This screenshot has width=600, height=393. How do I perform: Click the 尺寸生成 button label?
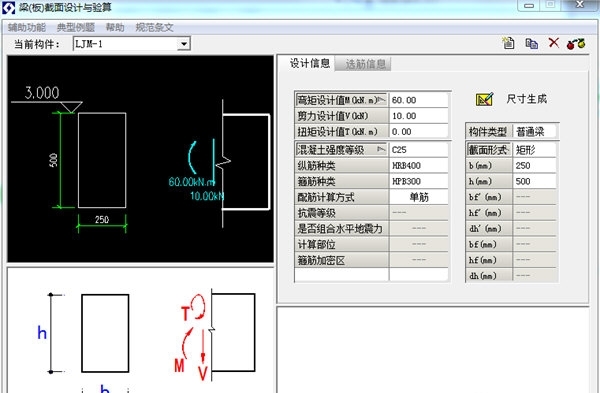[527, 99]
